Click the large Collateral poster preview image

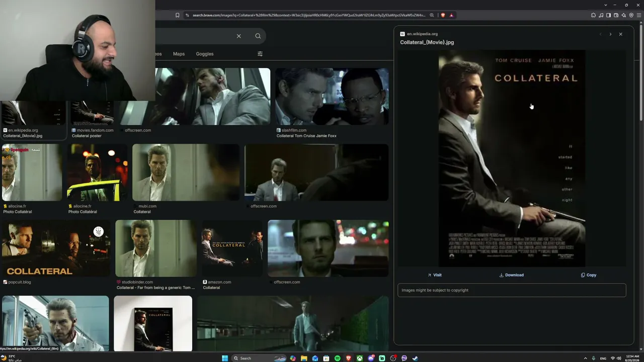[x=512, y=158]
